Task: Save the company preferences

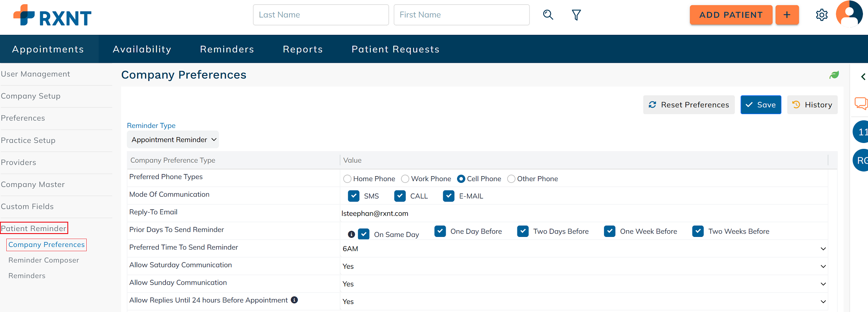Action: pos(761,105)
